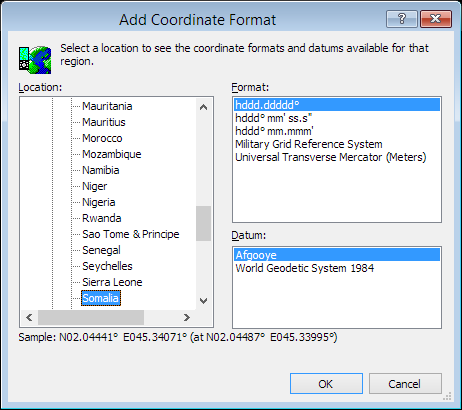Pick Military Grid Reference System format
462x410 pixels.
point(337,144)
